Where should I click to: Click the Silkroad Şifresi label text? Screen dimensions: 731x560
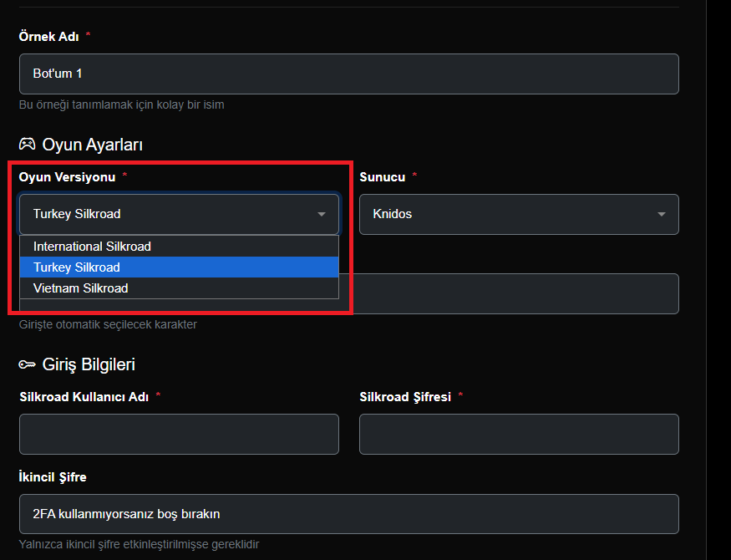coord(405,397)
